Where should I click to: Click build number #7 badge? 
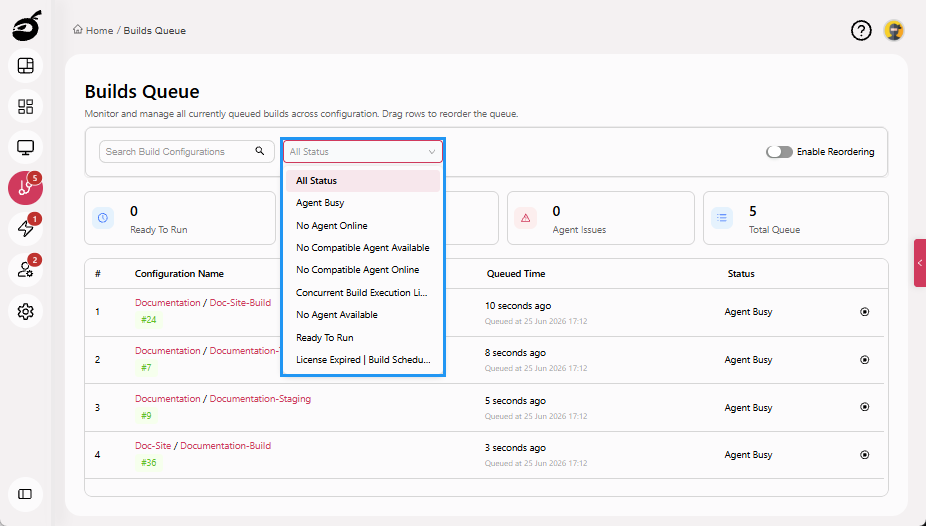(146, 367)
